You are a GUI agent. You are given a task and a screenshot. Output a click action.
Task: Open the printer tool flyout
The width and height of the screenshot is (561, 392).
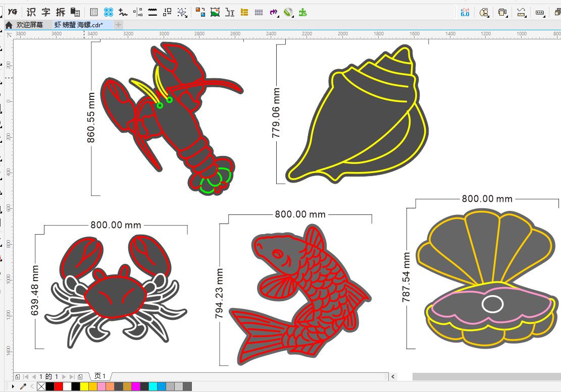pyautogui.click(x=502, y=12)
